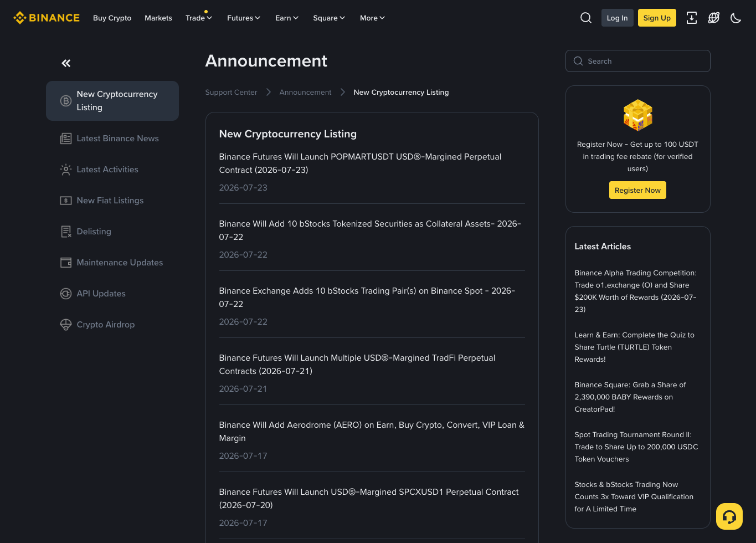Open the language globe icon

tap(713, 18)
